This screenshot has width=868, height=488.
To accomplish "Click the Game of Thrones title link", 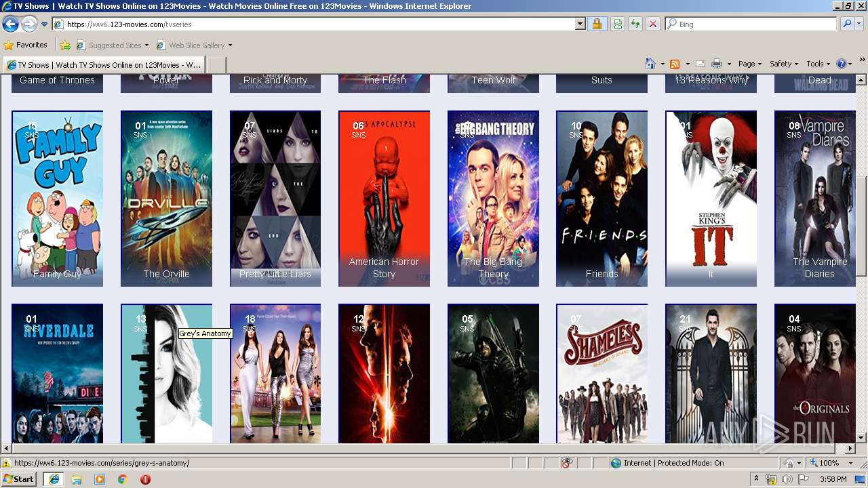I will point(57,80).
